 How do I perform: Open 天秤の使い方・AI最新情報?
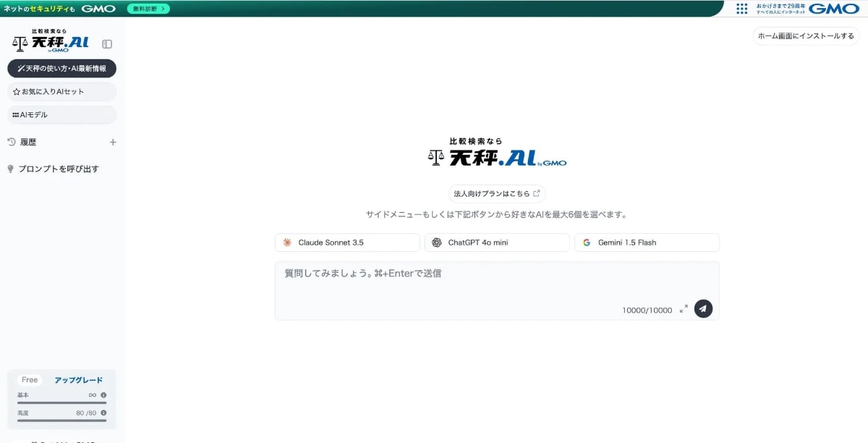(62, 68)
